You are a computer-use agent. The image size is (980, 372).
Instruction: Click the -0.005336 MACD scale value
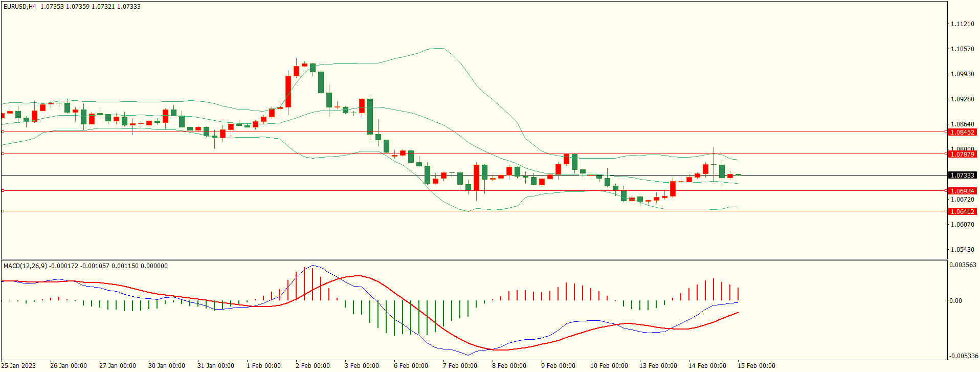point(964,356)
